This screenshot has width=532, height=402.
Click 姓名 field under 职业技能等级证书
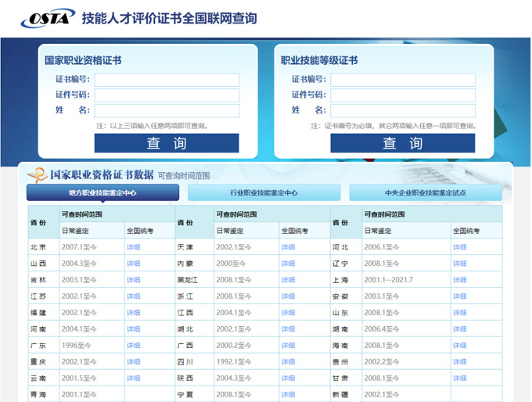(403, 111)
